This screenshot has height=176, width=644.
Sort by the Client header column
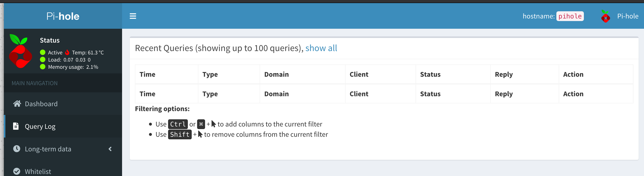381,74
